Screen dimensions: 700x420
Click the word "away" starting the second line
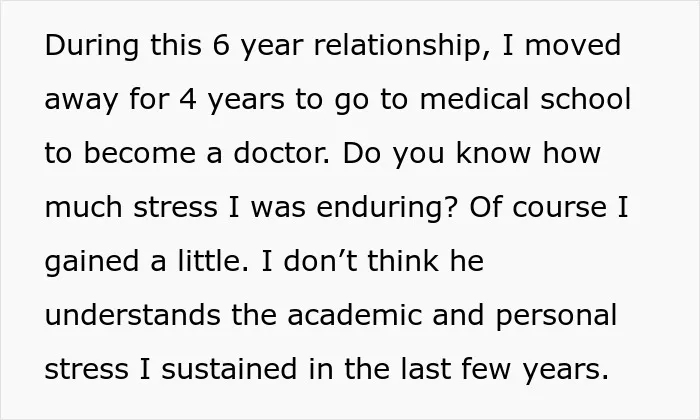(x=81, y=100)
